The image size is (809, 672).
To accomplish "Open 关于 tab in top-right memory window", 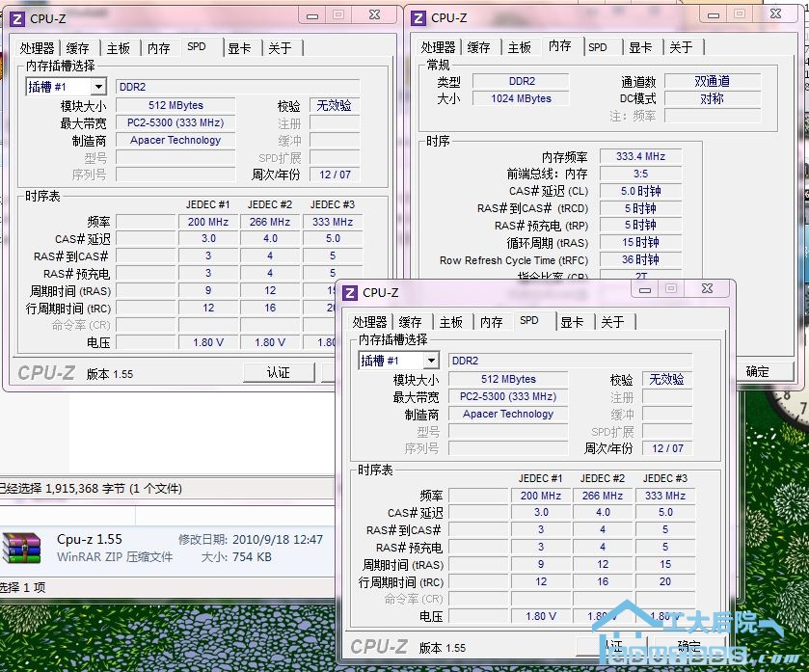I will [681, 47].
